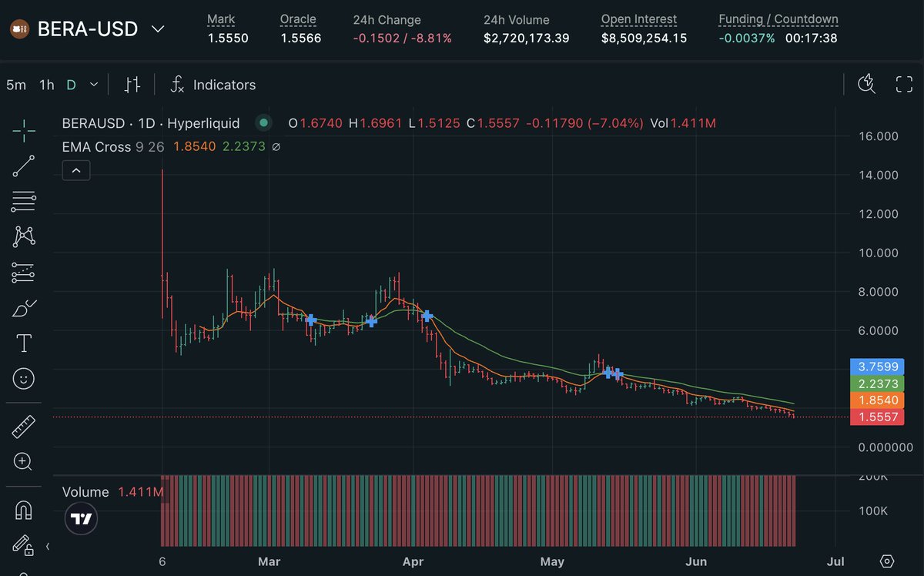The width and height of the screenshot is (924, 576).
Task: Click the 16.000 price axis level
Action: coord(879,136)
